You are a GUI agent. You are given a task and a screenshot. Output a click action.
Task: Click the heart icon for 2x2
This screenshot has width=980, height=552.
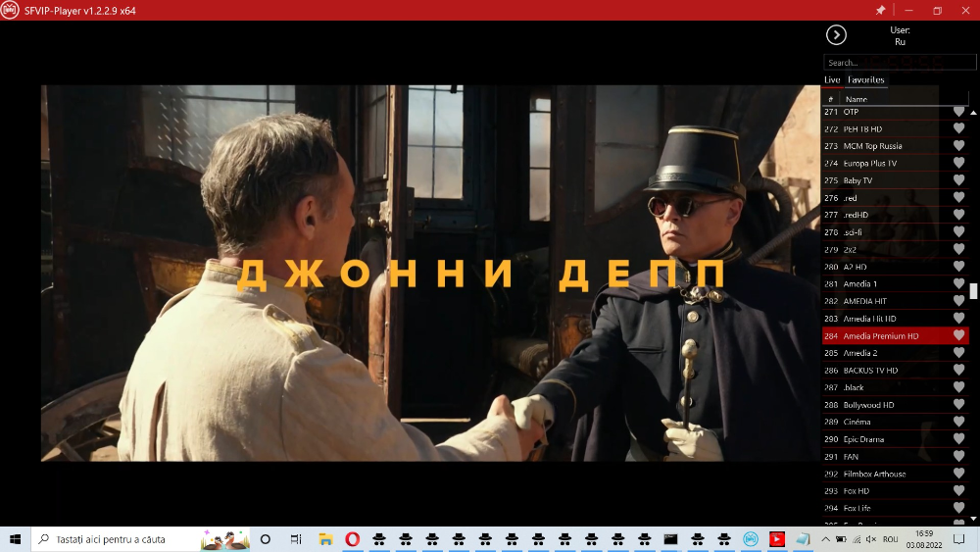(x=958, y=249)
